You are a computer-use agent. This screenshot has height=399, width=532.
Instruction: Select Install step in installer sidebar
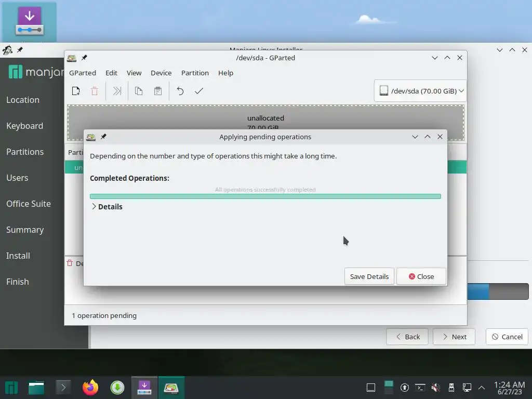(18, 256)
